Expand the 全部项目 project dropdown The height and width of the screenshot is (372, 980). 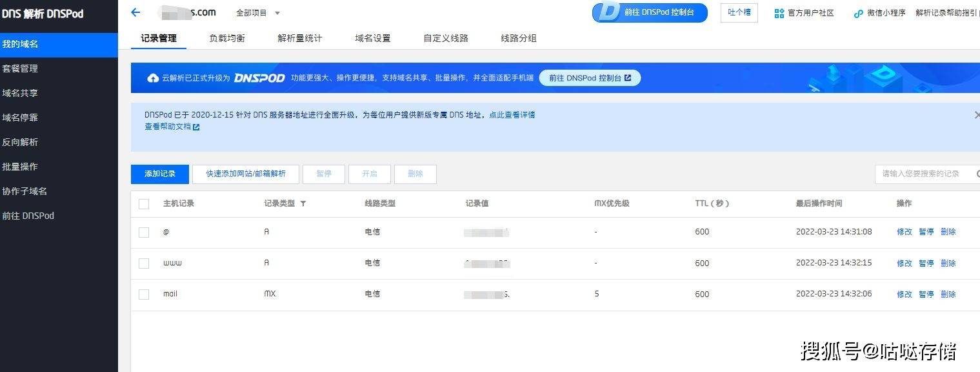pyautogui.click(x=258, y=13)
